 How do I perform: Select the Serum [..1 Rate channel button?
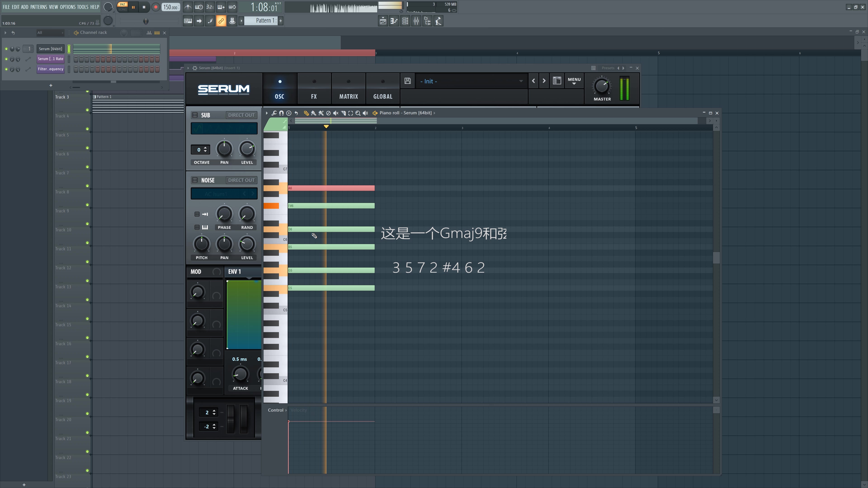pos(51,59)
